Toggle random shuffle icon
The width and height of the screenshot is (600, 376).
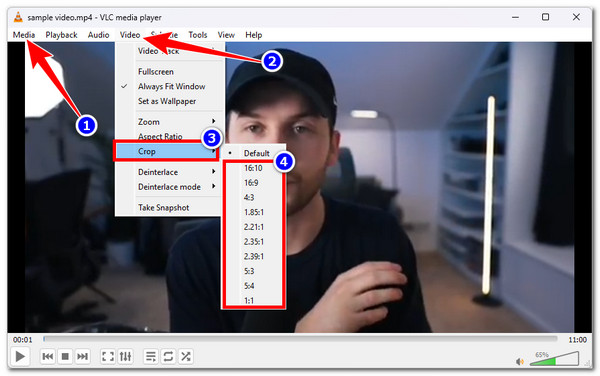(186, 356)
